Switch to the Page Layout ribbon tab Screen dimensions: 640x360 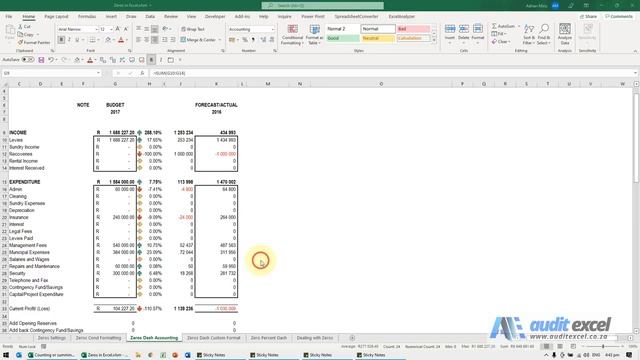(x=56, y=17)
